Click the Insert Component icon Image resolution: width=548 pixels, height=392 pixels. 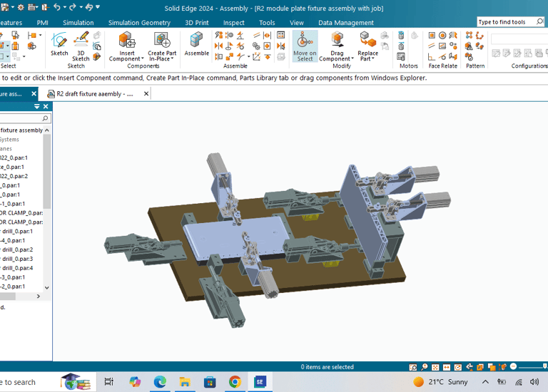click(x=126, y=40)
